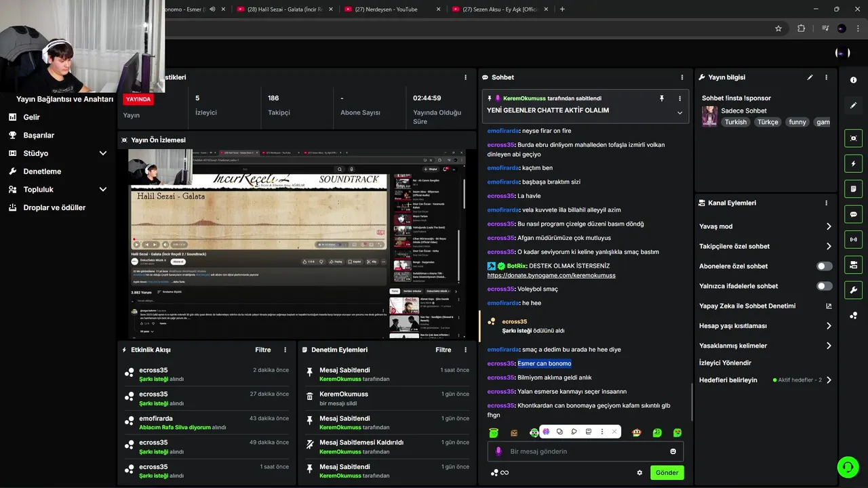The height and width of the screenshot is (488, 868).
Task: Open the donate.bynogame.com link in chat
Action: click(x=551, y=276)
